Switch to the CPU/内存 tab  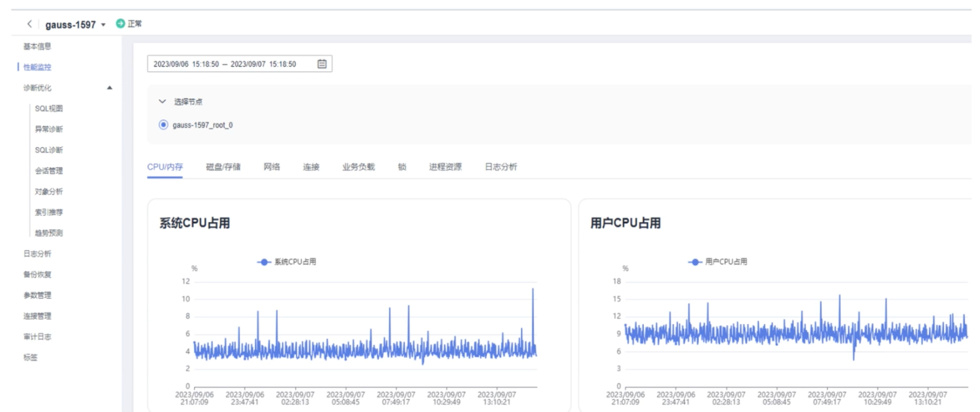165,167
